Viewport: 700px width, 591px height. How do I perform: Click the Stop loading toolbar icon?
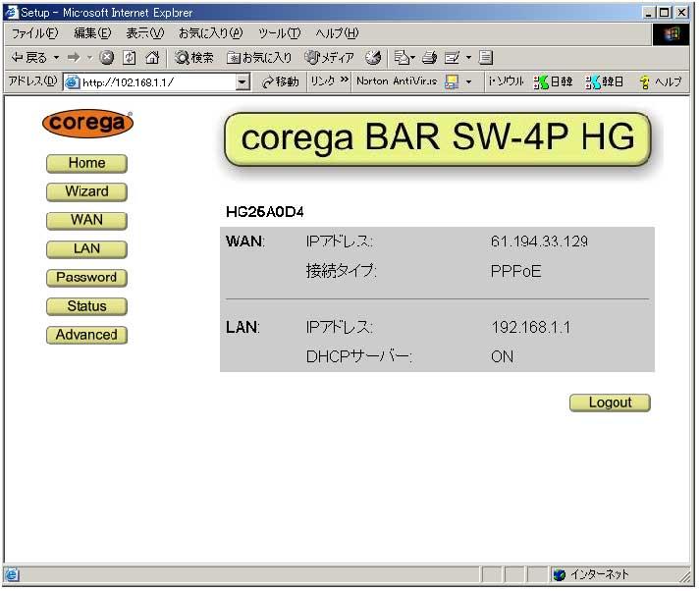(106, 58)
